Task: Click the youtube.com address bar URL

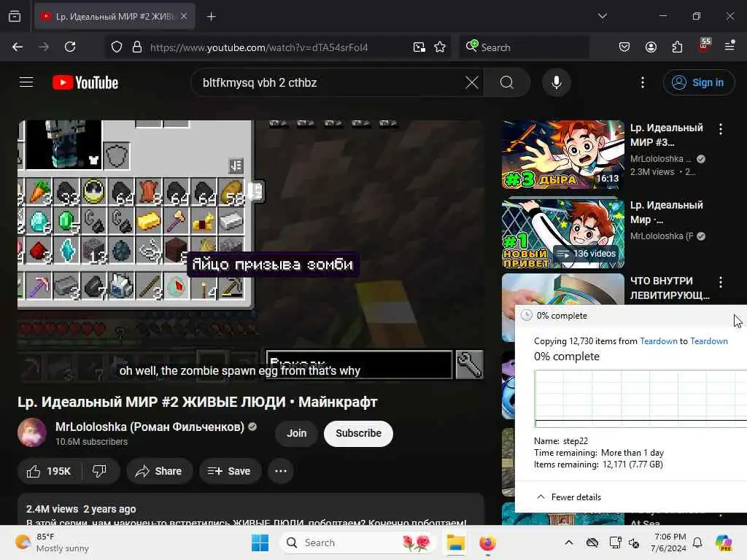Action: coord(259,47)
